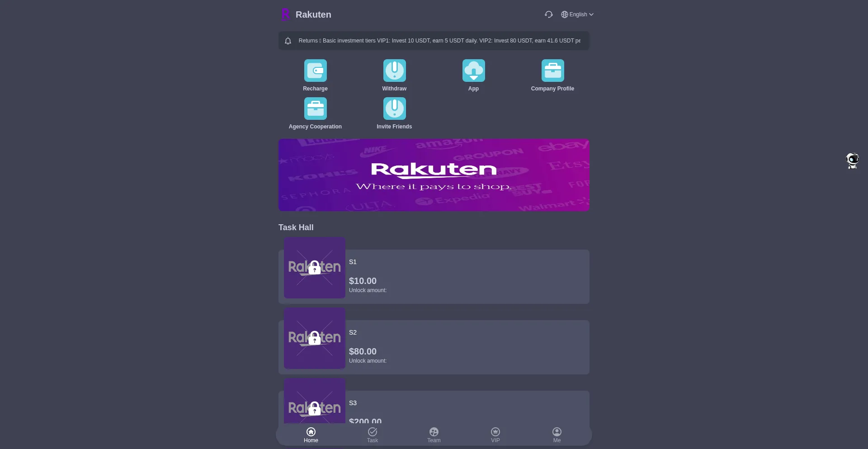Click the robot assistant chat icon
The width and height of the screenshot is (868, 449).
[x=852, y=161]
